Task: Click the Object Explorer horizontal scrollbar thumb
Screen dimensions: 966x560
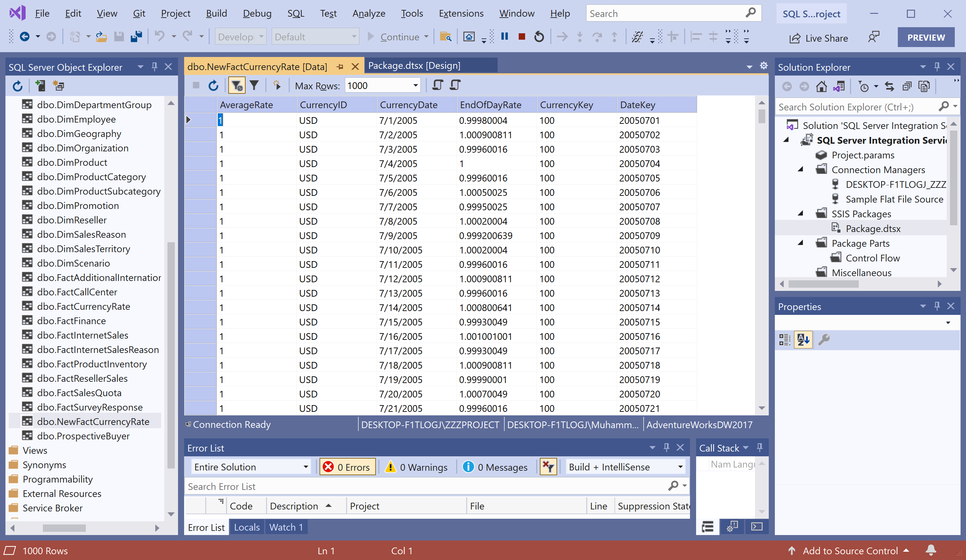Action: click(64, 528)
